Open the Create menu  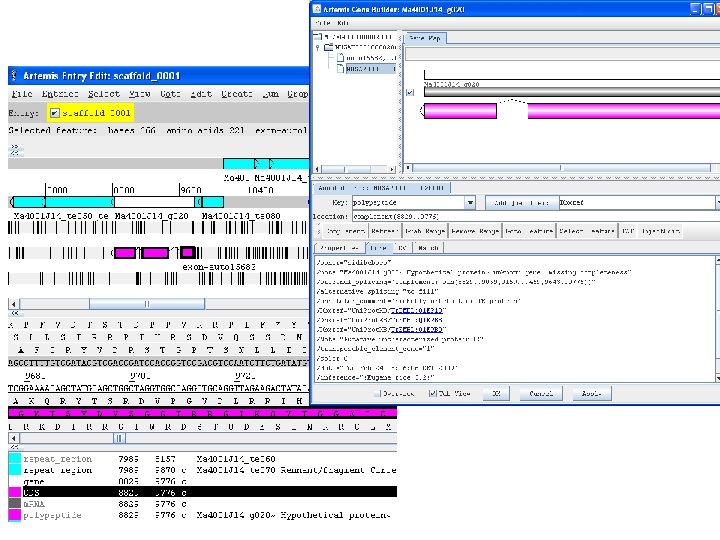point(237,94)
